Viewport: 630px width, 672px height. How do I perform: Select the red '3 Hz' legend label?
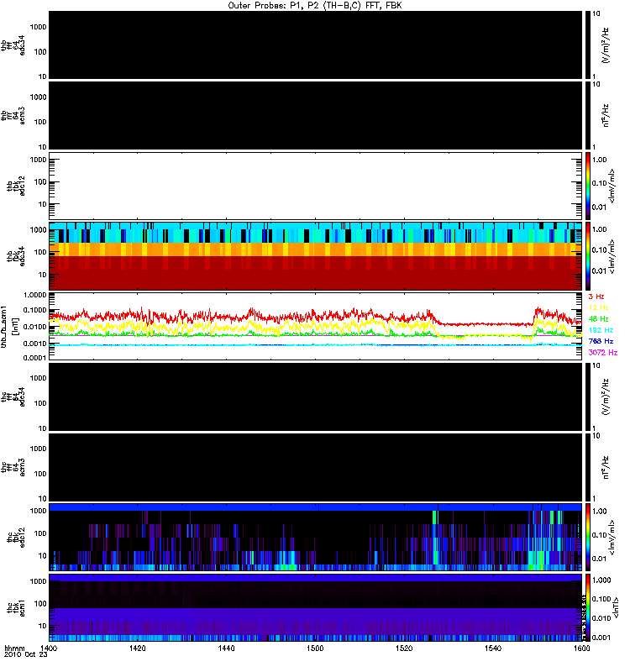[596, 297]
